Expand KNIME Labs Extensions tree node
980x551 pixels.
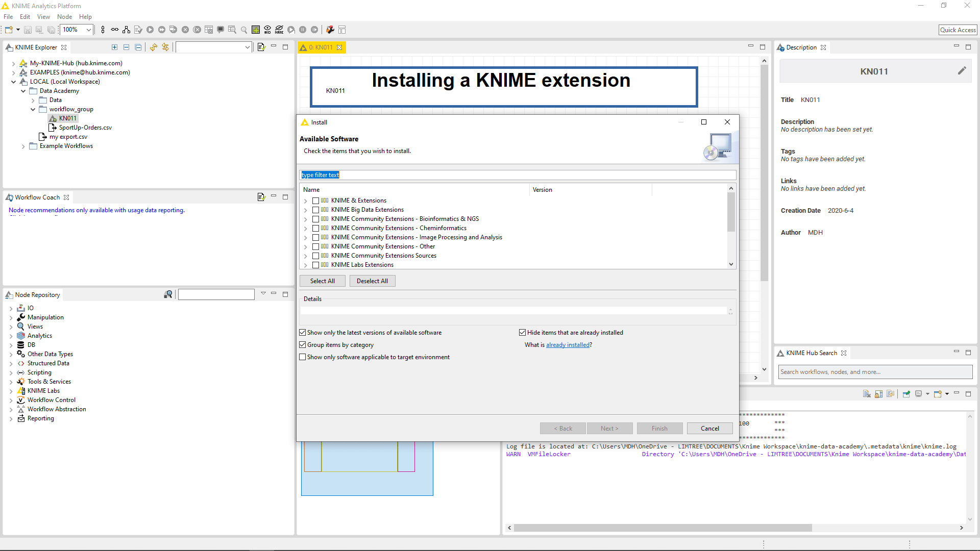[306, 264]
